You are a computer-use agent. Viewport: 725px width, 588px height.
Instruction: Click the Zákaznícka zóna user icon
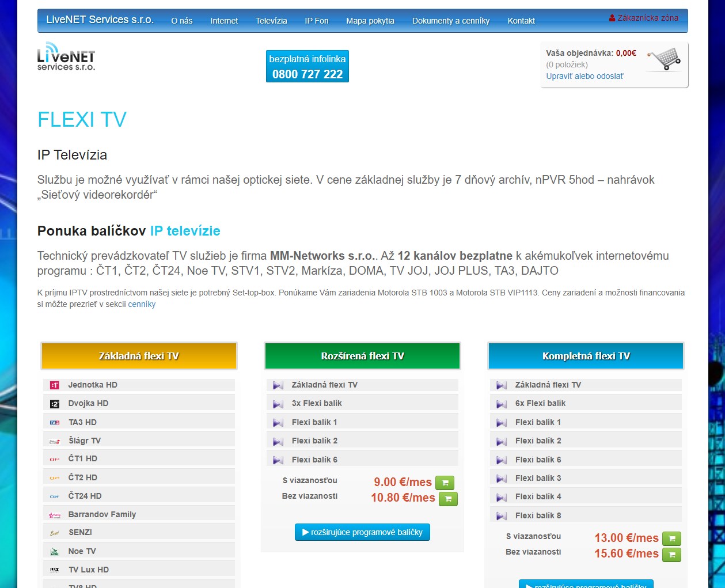coord(612,18)
